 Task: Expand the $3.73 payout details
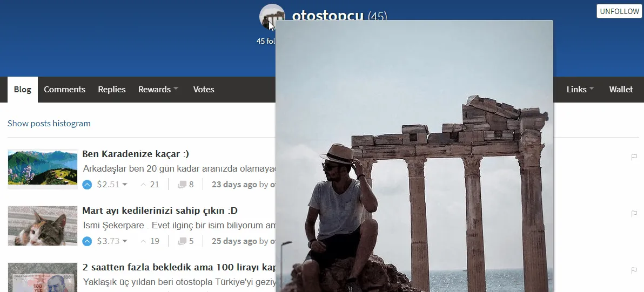tap(112, 241)
